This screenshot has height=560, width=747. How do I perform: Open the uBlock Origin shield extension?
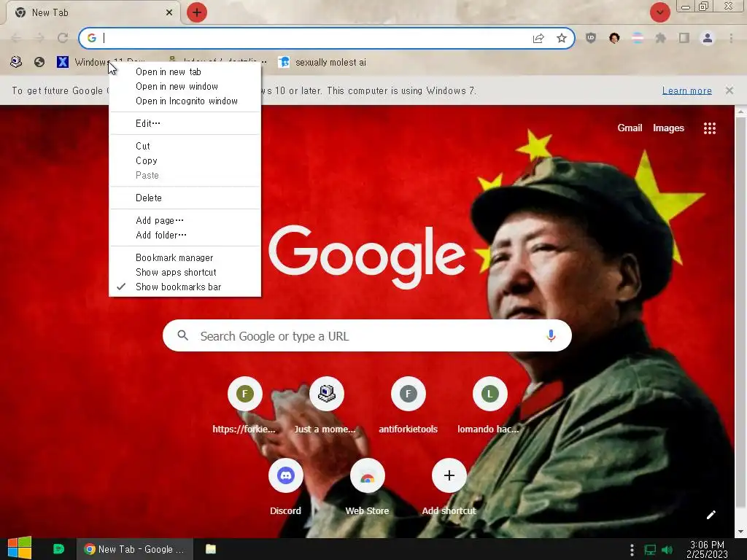(591, 38)
